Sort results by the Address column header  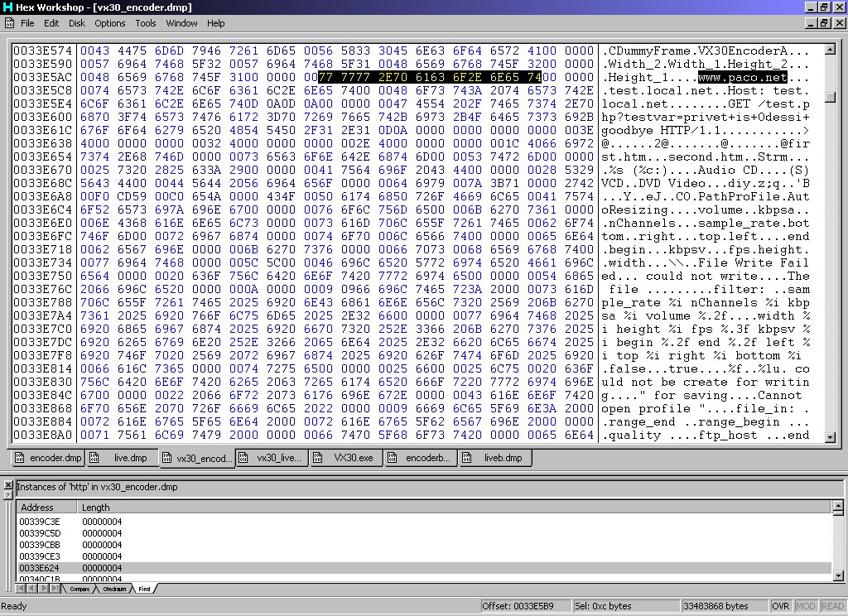[x=46, y=508]
